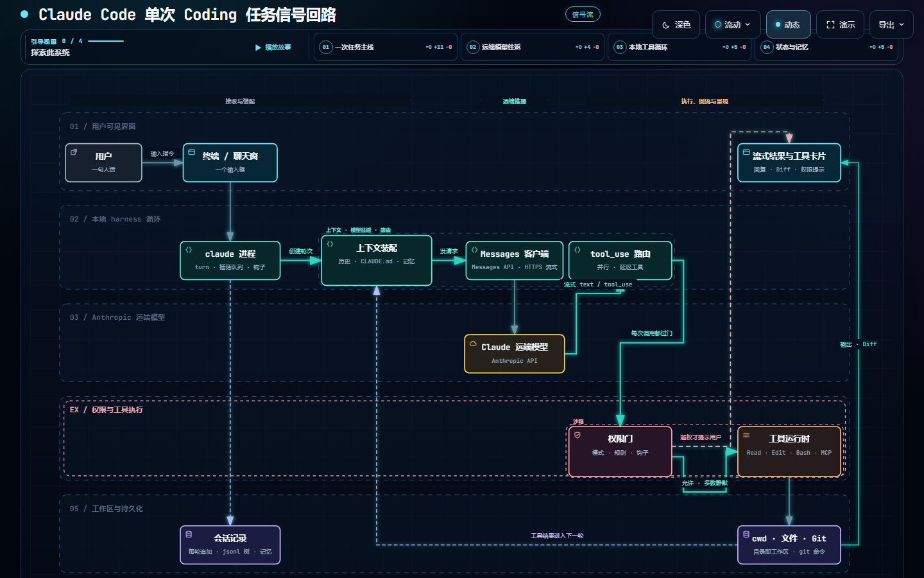The width and height of the screenshot is (924, 578).
Task: Click the moon icon in the 深色 button
Action: pyautogui.click(x=666, y=25)
